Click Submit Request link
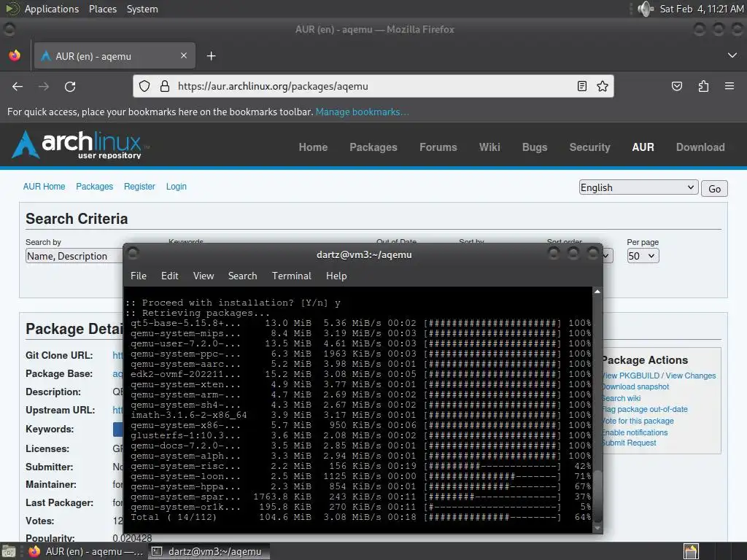This screenshot has width=747, height=560. point(630,443)
